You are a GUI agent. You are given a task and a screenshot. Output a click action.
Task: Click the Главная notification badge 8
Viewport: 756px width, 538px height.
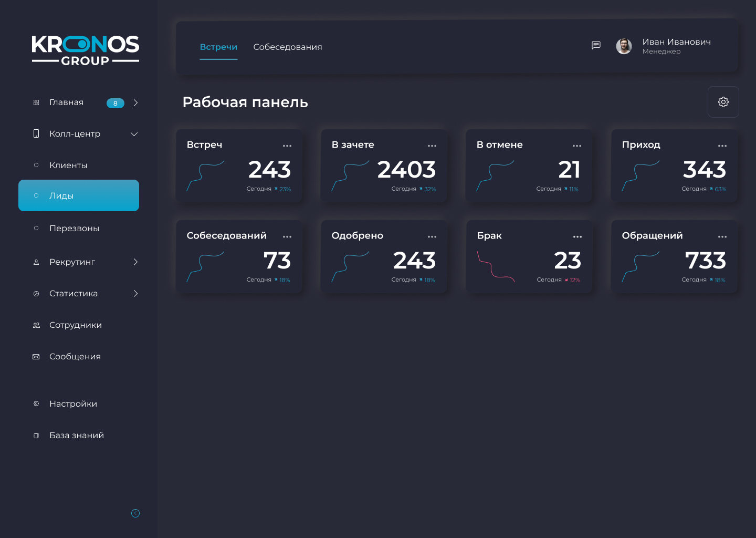(115, 103)
